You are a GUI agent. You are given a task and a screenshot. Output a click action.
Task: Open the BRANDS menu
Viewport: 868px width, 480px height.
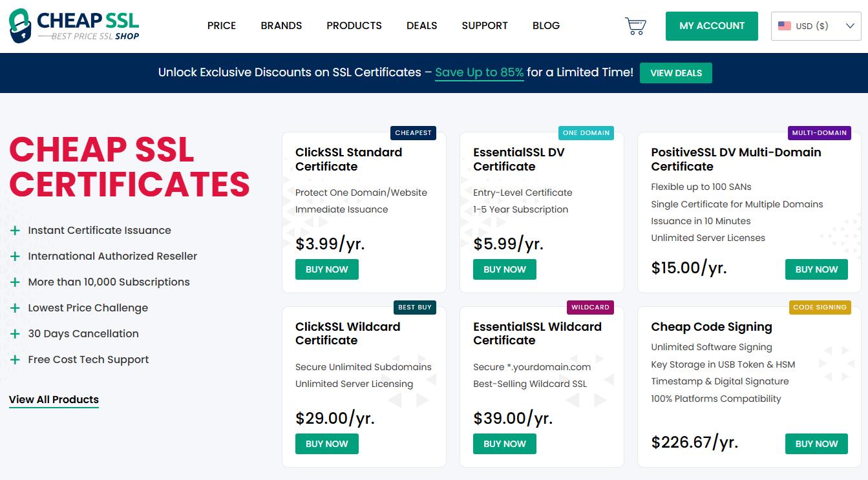(x=281, y=26)
